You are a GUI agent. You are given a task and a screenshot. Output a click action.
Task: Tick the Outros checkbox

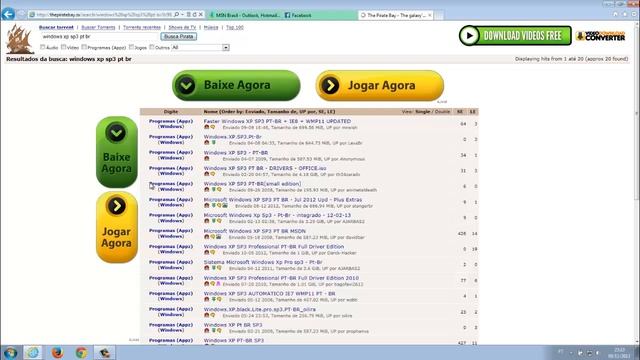152,47
